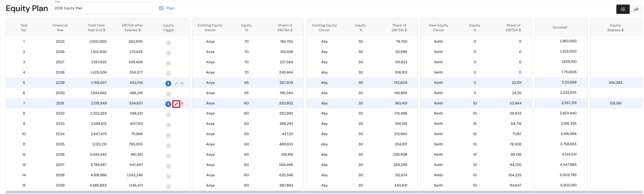
Task: Edit the 2031 equity trigger pencil
Action: coord(176,104)
